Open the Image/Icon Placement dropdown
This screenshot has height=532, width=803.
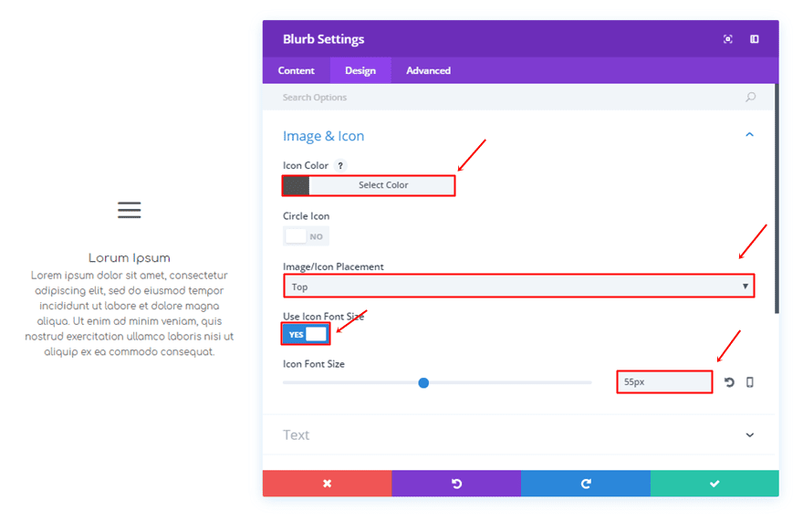518,287
